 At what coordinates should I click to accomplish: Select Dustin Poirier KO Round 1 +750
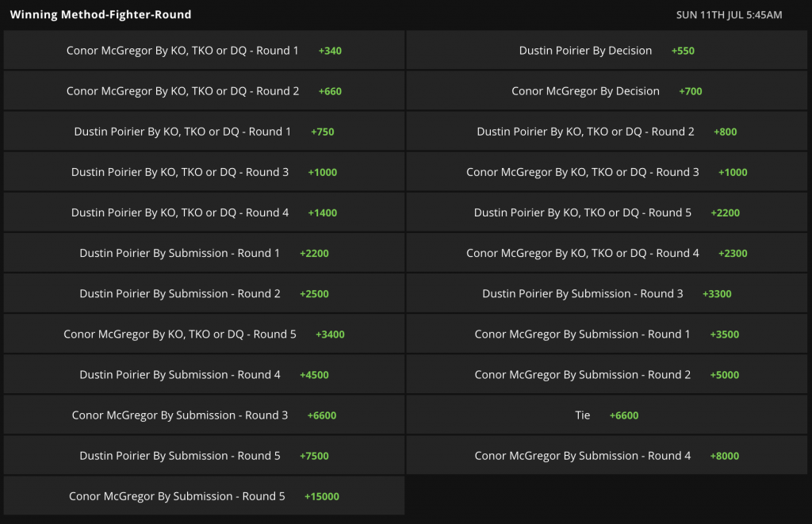click(204, 132)
